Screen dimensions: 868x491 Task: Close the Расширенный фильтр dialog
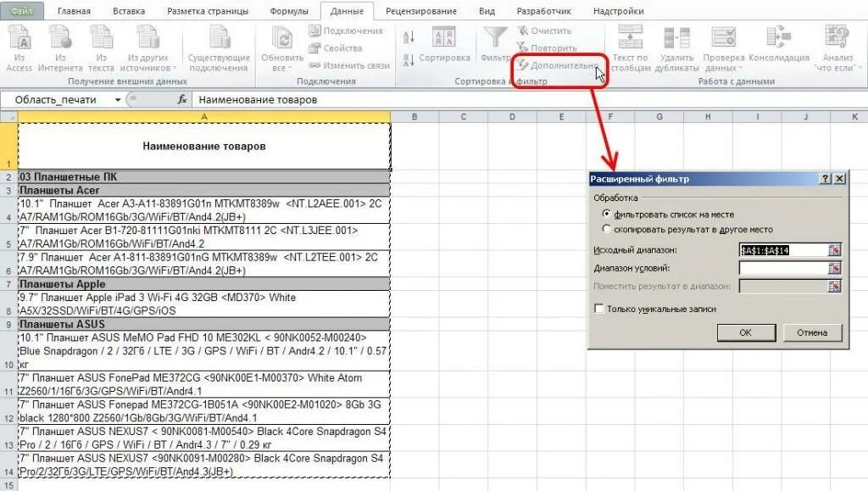(839, 178)
